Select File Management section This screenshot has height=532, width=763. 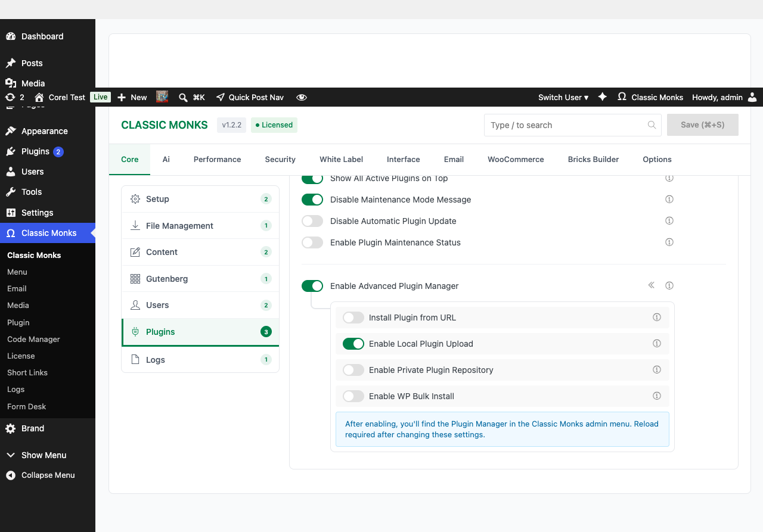point(200,226)
